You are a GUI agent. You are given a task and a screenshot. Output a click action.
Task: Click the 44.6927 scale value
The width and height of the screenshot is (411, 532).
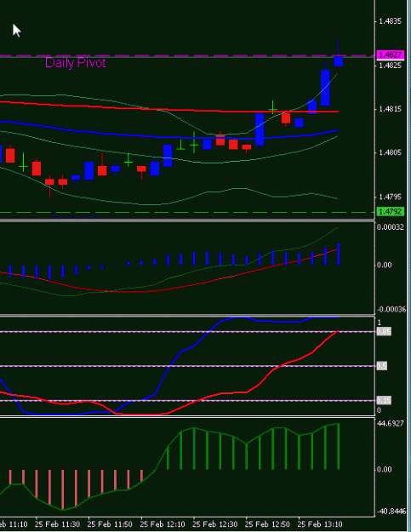pyautogui.click(x=391, y=423)
